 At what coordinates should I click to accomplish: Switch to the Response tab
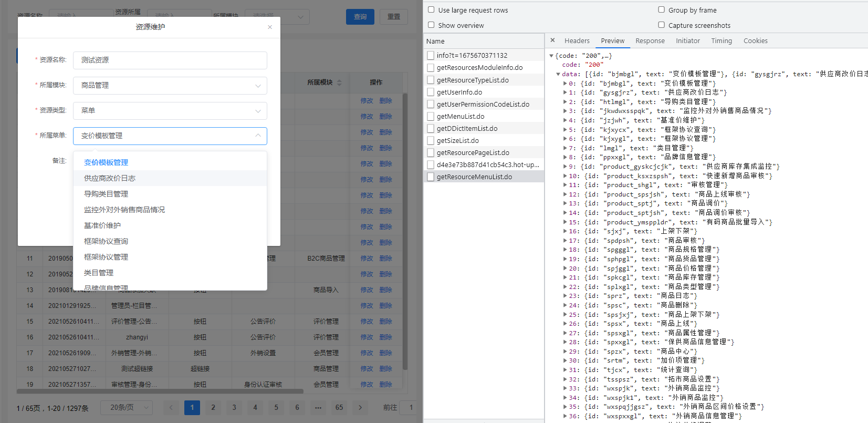[650, 40]
